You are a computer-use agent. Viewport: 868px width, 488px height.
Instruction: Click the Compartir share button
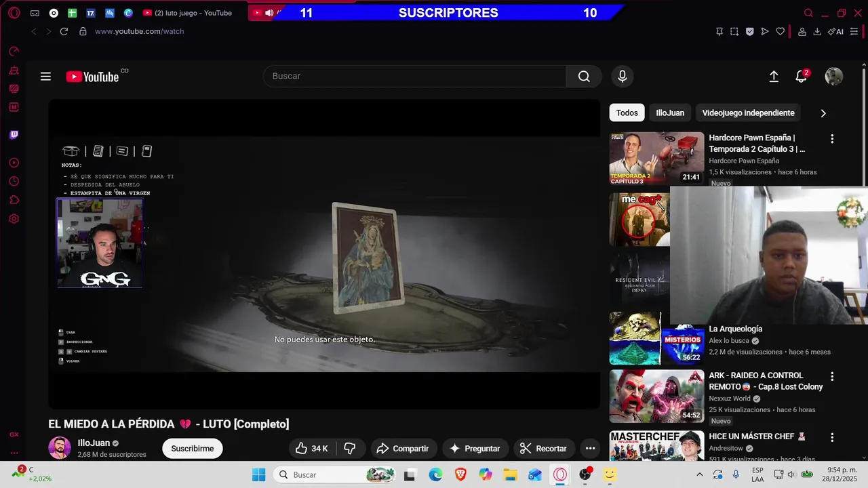tap(403, 448)
